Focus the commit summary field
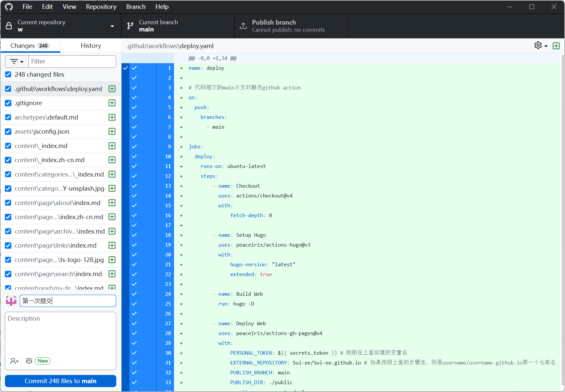The image size is (565, 392). coord(68,301)
